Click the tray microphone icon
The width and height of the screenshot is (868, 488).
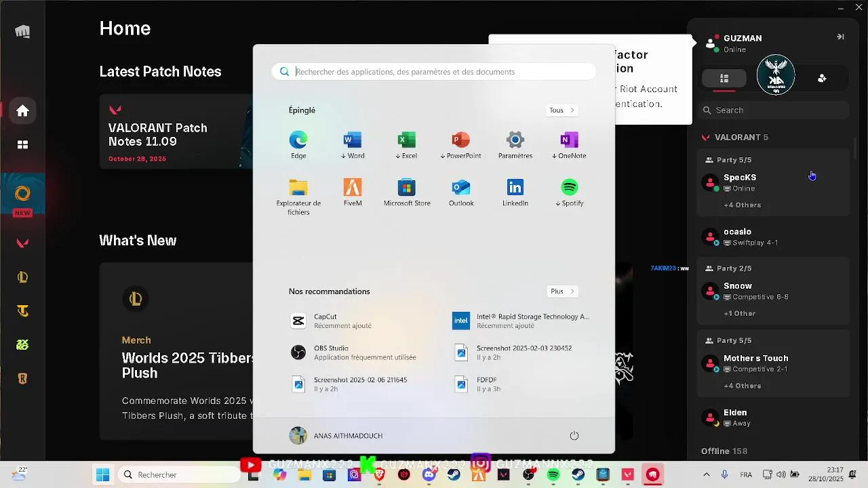pyautogui.click(x=725, y=474)
